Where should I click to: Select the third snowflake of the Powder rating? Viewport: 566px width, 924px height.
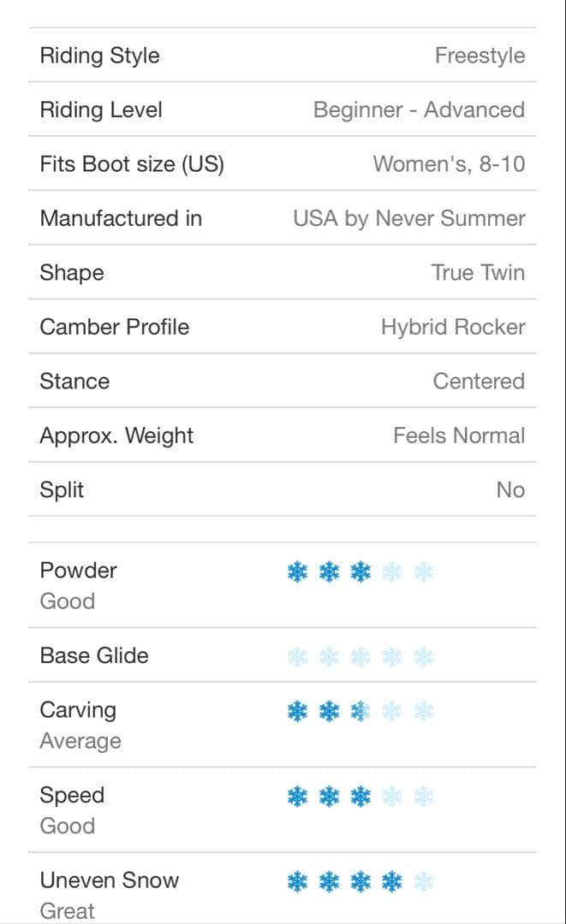360,572
